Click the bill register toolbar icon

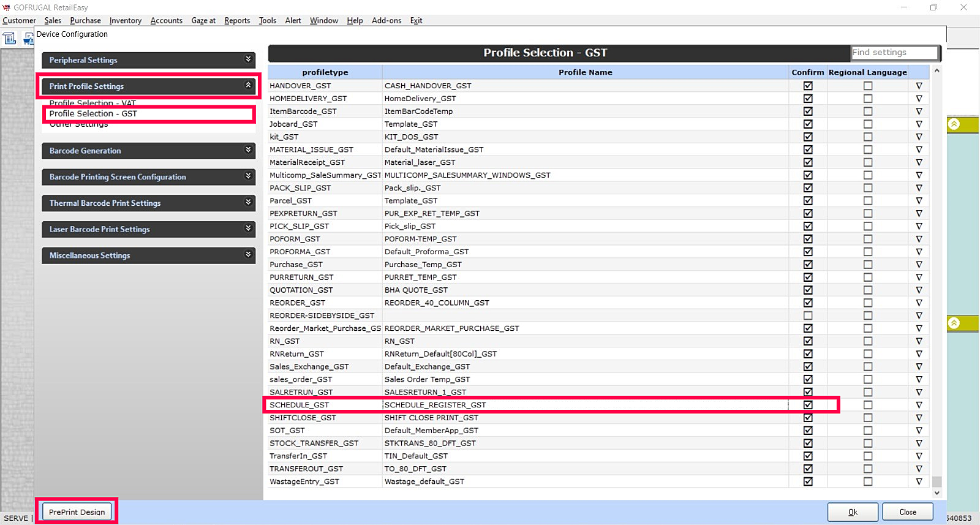(10, 39)
